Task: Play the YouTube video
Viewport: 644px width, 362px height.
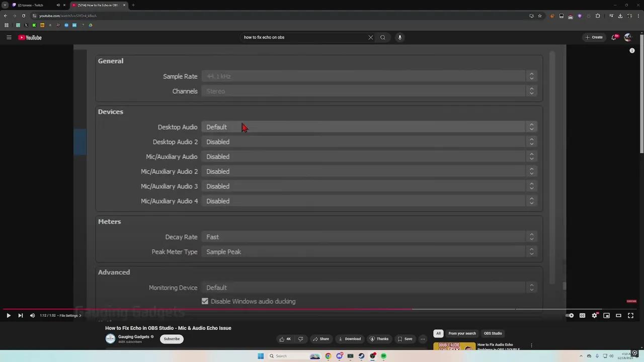Action: 9,316
